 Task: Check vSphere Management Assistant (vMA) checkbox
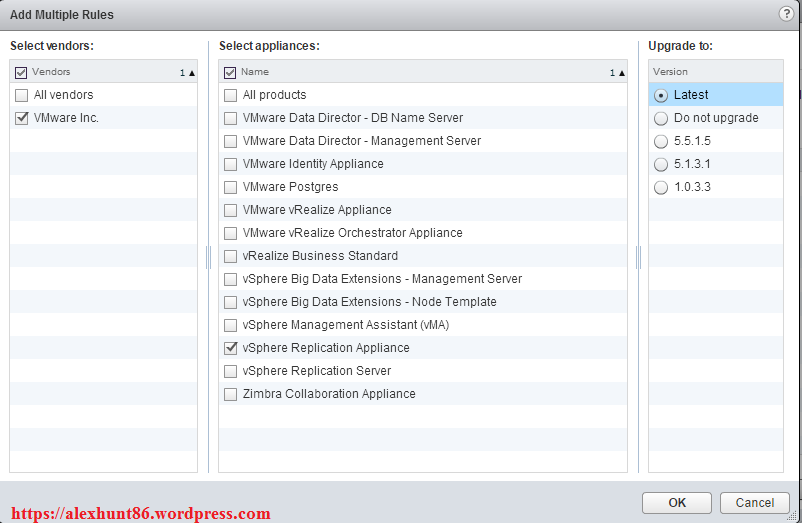(x=231, y=325)
